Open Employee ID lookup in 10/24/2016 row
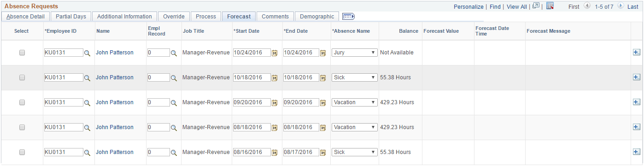 [87, 53]
